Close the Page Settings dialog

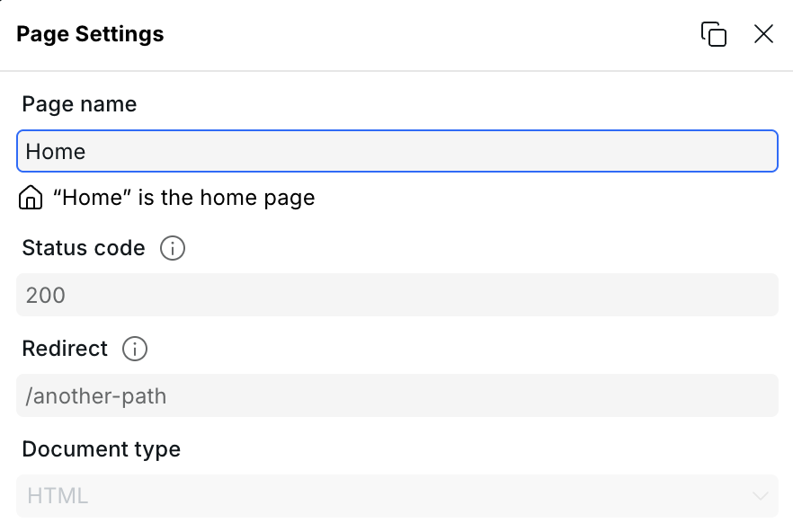click(x=763, y=34)
